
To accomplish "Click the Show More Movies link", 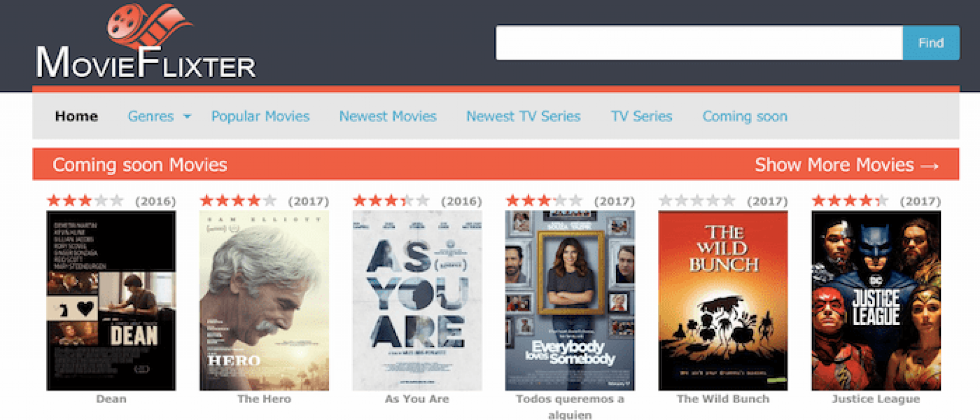I will click(x=834, y=165).
